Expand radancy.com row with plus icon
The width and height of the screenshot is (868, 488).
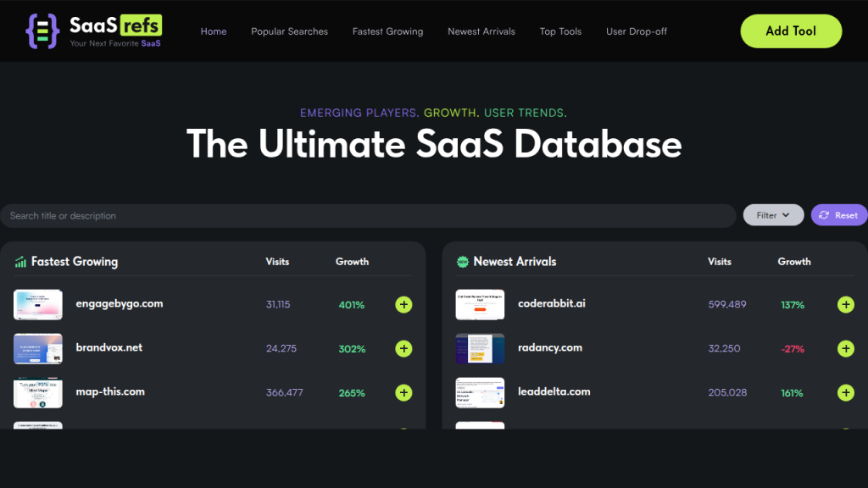845,348
